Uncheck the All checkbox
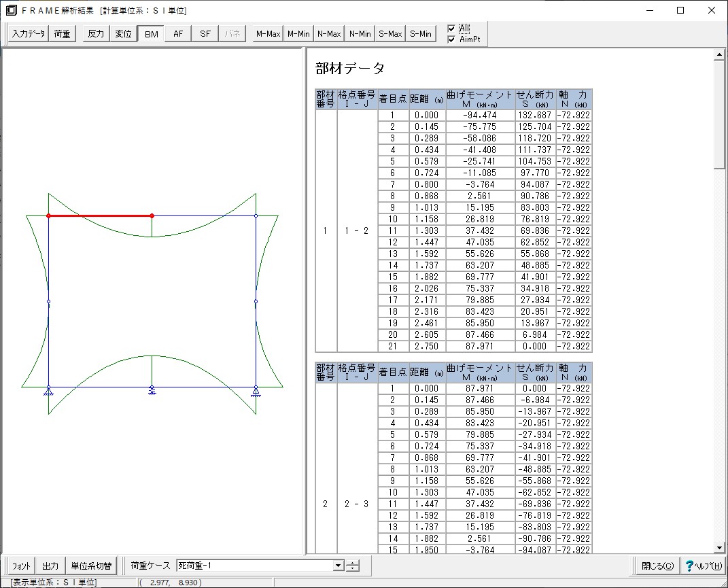 click(x=451, y=29)
